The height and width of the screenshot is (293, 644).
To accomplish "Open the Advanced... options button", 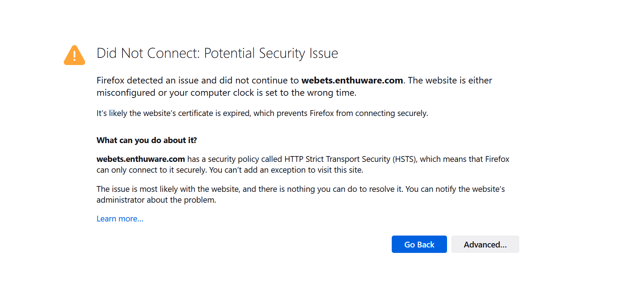I will point(485,245).
